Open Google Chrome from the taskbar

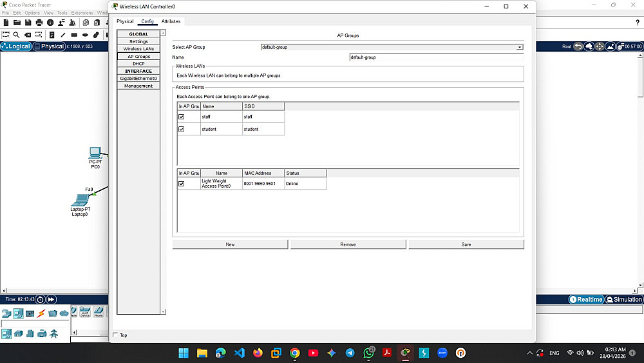[x=294, y=353]
